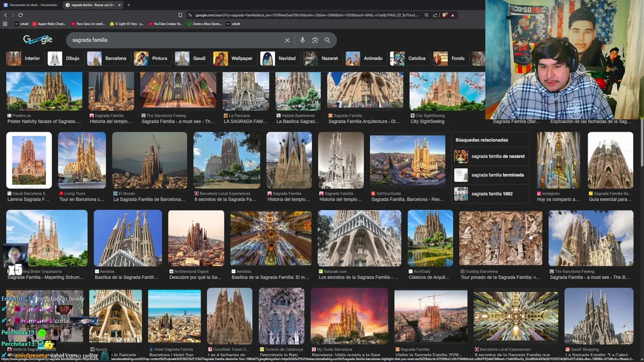The height and width of the screenshot is (362, 644).
Task: Open the Architectural Digest image result
Action: [x=196, y=238]
